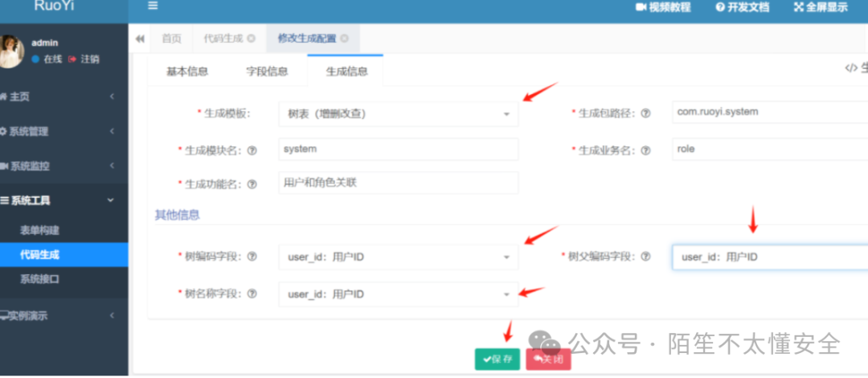Click the admin user avatar
The width and height of the screenshot is (868, 378).
10,51
